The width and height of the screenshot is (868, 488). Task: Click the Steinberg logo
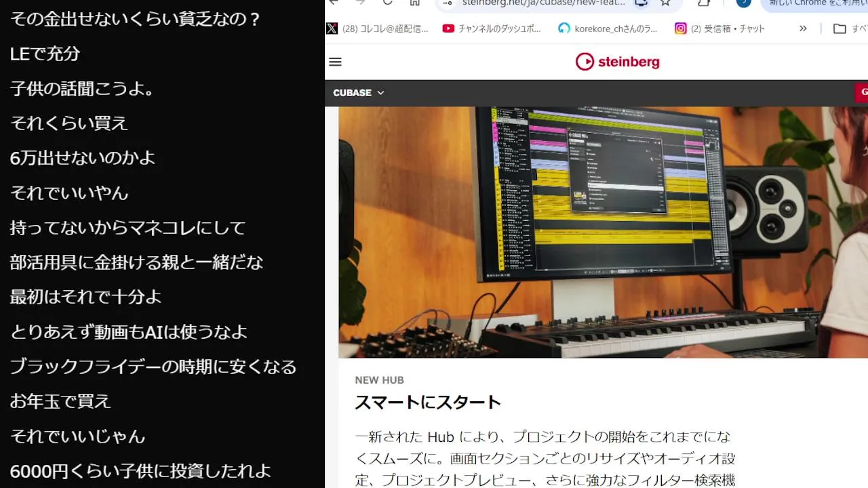pyautogui.click(x=617, y=62)
